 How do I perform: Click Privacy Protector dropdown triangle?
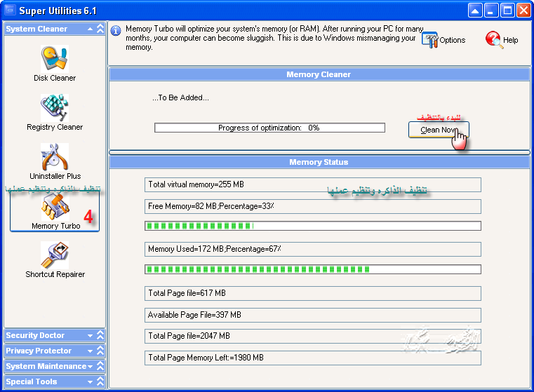pyautogui.click(x=90, y=351)
